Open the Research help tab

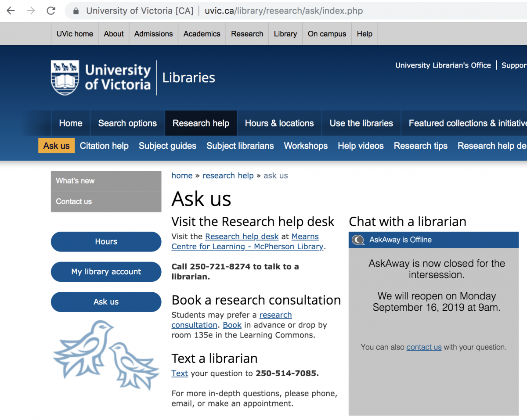pos(201,123)
